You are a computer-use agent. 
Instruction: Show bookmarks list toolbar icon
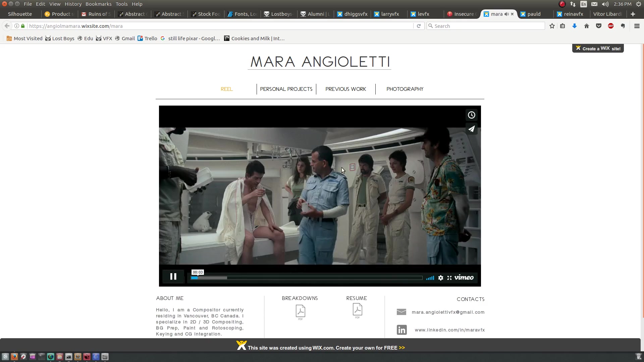562,26
